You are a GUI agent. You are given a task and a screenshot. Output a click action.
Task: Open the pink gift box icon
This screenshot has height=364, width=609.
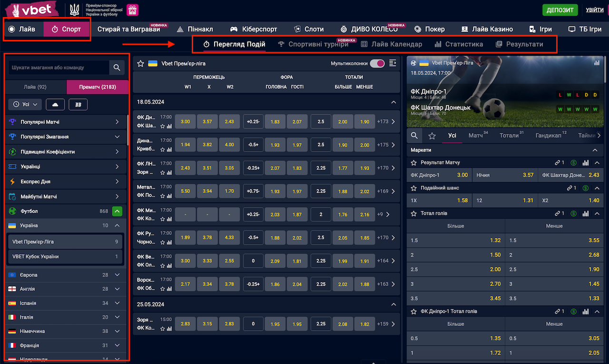coord(133,10)
